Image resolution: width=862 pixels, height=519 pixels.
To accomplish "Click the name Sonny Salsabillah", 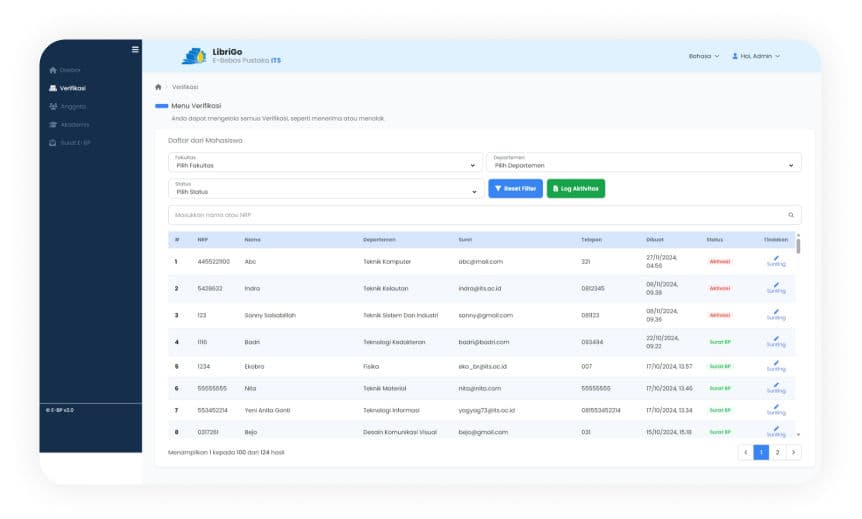I will (270, 316).
